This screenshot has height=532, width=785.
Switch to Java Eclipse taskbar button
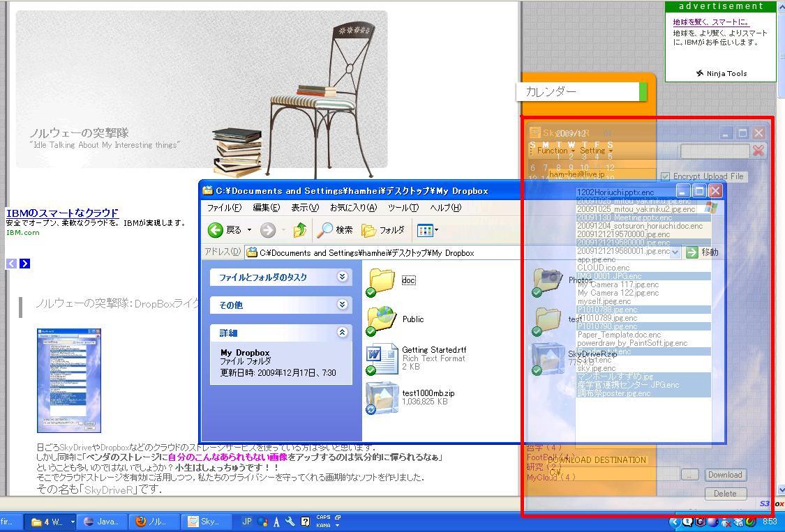pyautogui.click(x=103, y=522)
